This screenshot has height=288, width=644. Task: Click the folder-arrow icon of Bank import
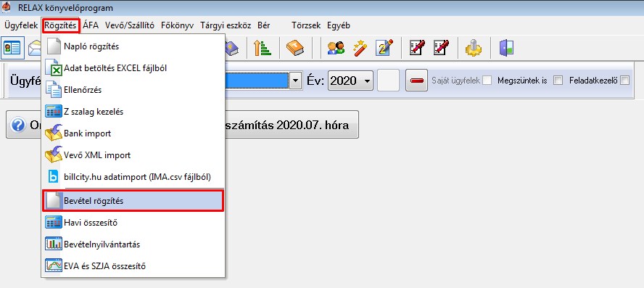[x=54, y=133]
